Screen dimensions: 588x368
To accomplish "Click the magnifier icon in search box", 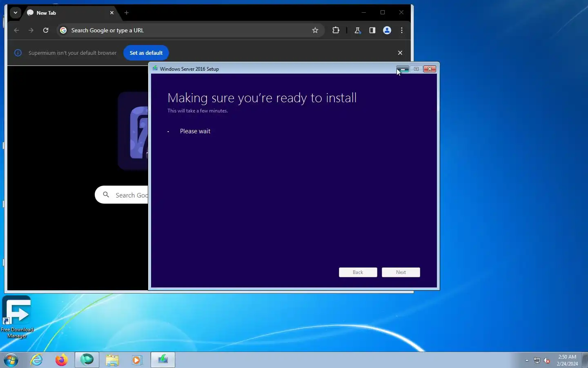I will 106,195.
